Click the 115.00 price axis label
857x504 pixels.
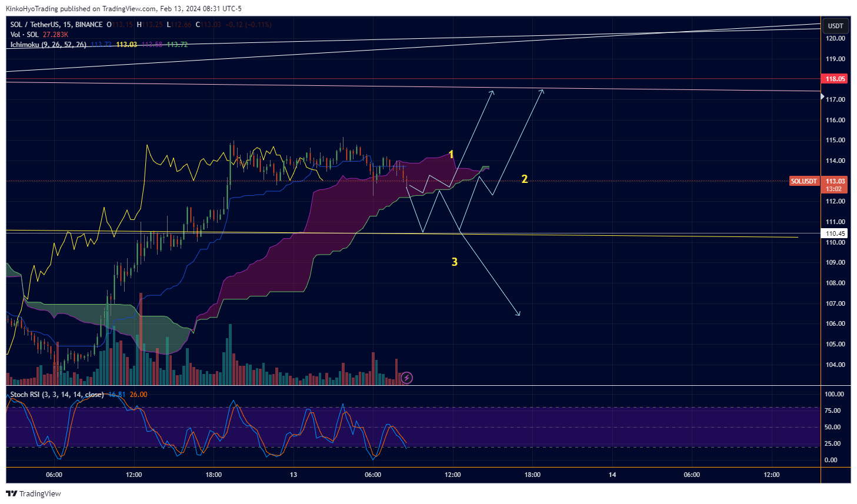[835, 140]
